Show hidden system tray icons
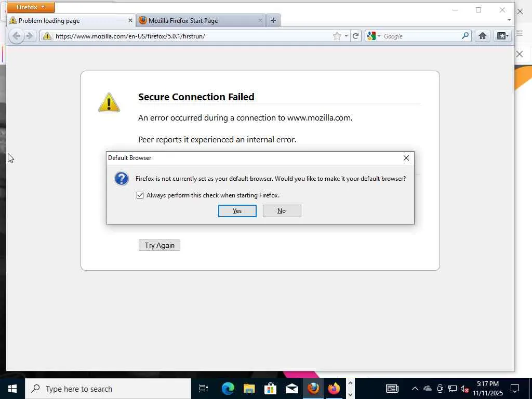Viewport: 532px width, 399px height. [415, 389]
